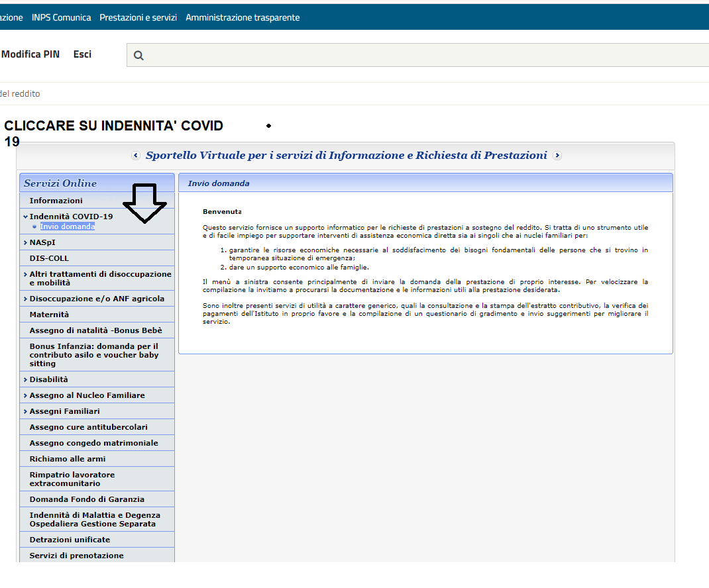Select Disoccupazione e/o ANF agricola

point(97,299)
